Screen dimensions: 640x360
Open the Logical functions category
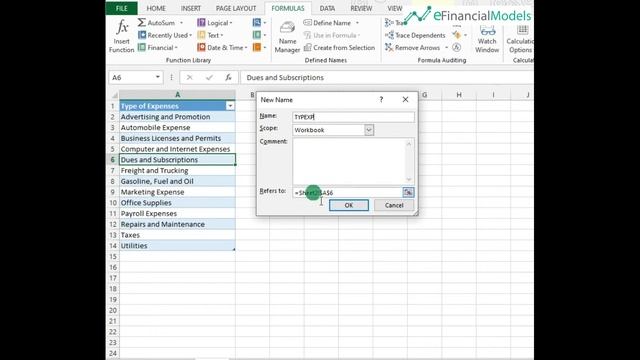tap(215, 23)
